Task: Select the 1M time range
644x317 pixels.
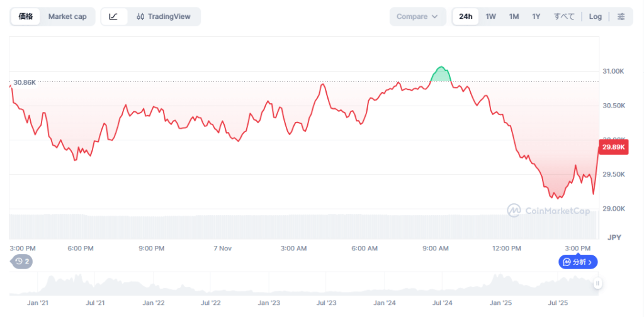Action: point(514,16)
